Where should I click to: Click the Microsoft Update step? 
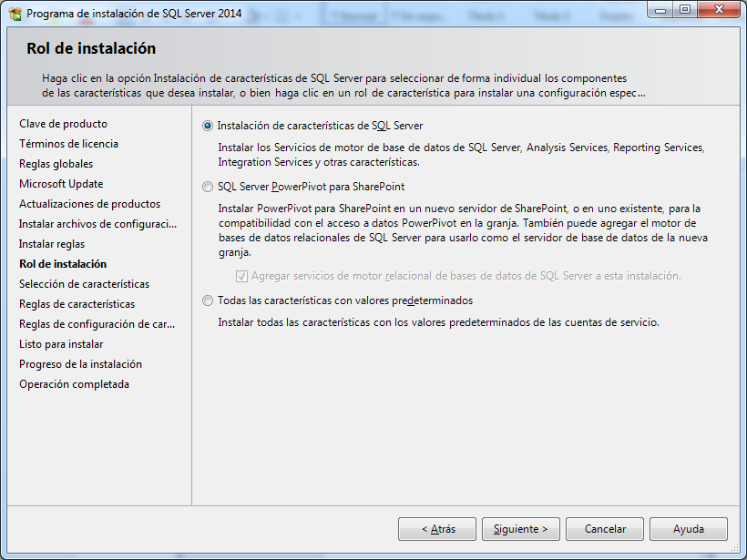pos(61,184)
